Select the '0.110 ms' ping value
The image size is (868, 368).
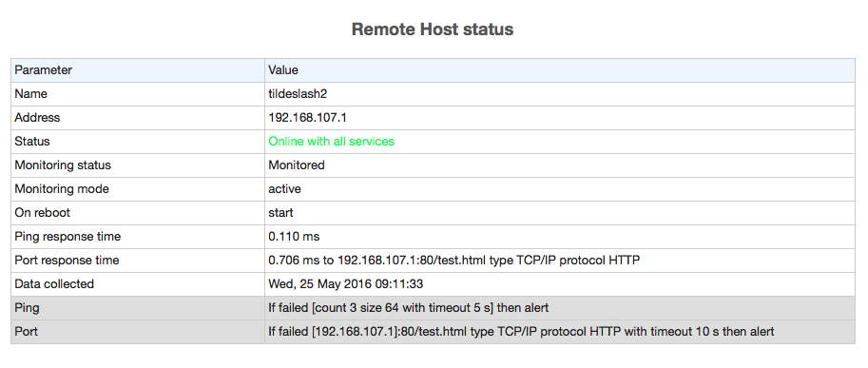(x=294, y=237)
